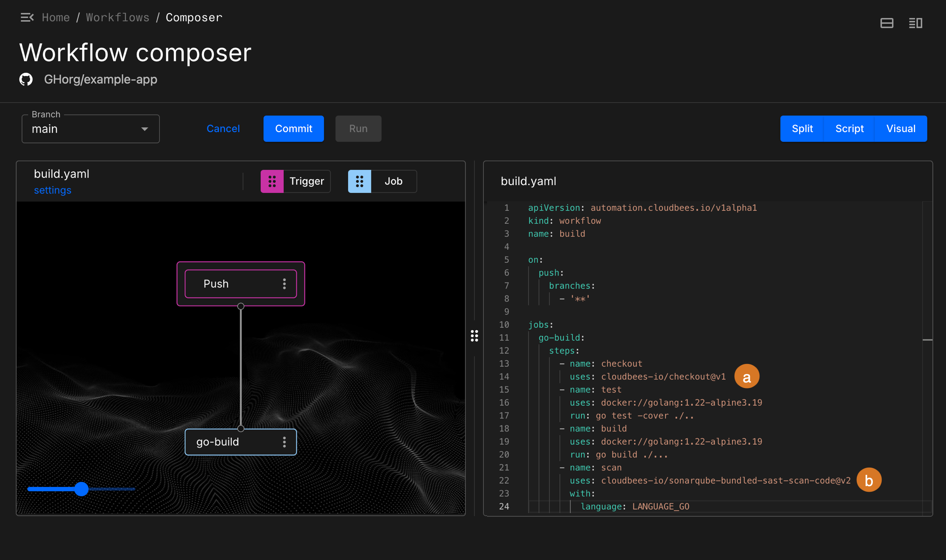Open the Push node options menu
This screenshot has width=946, height=560.
(x=285, y=284)
